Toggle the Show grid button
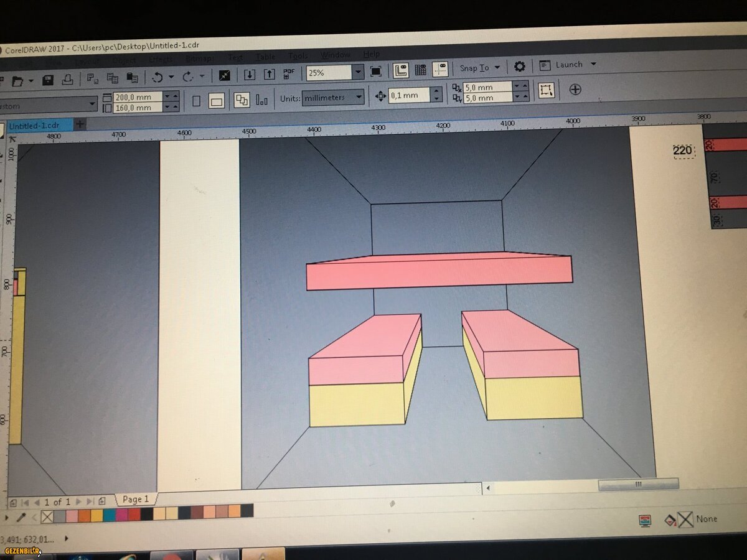 click(x=421, y=70)
